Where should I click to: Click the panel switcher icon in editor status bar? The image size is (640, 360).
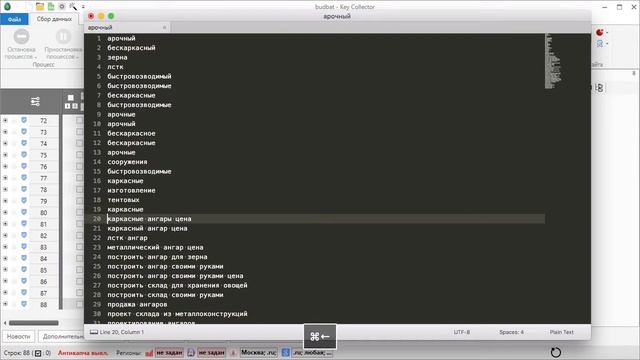[94, 332]
